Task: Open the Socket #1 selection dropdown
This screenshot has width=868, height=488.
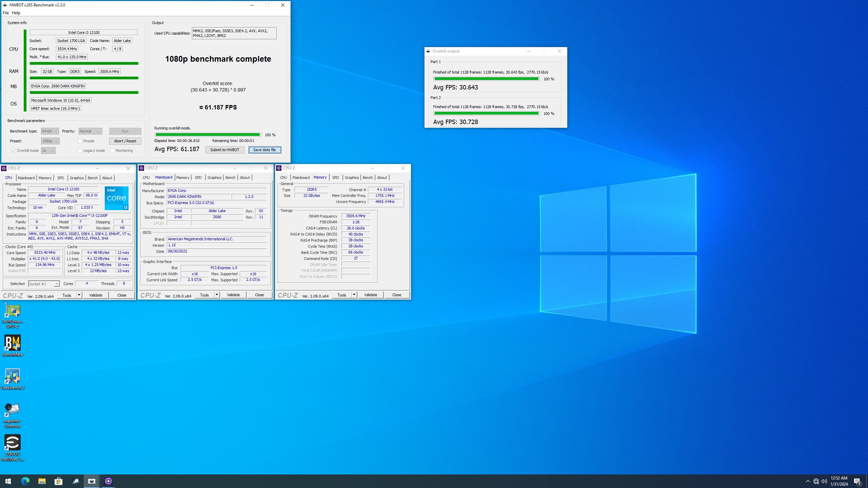Action: pyautogui.click(x=44, y=284)
